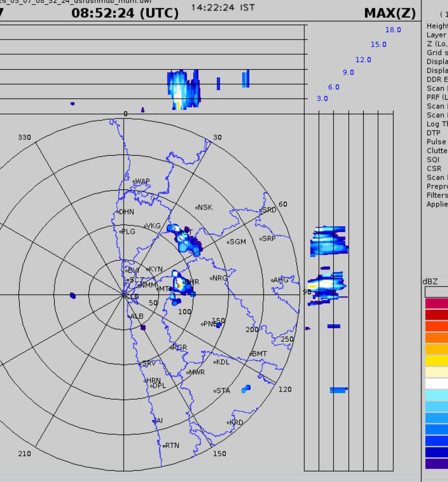Click the 60 azimuth label
This screenshot has width=448, height=482.
point(283,204)
